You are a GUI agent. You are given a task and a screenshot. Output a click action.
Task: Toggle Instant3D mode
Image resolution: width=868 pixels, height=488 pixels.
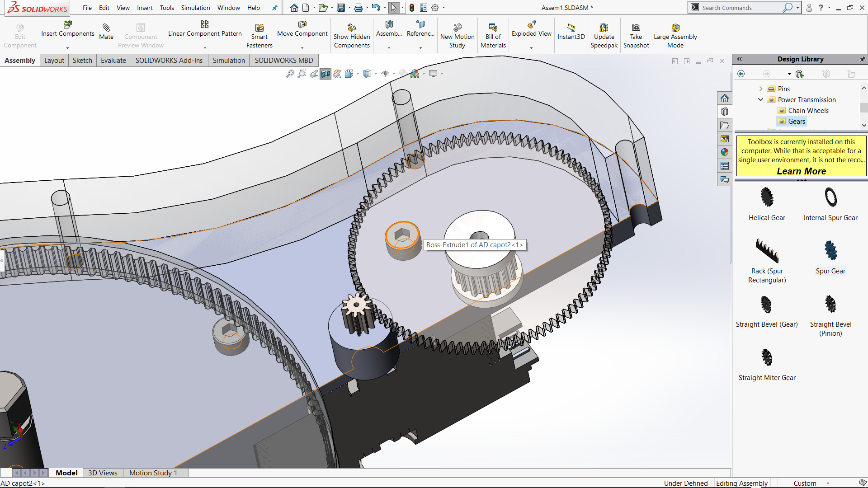(x=571, y=28)
